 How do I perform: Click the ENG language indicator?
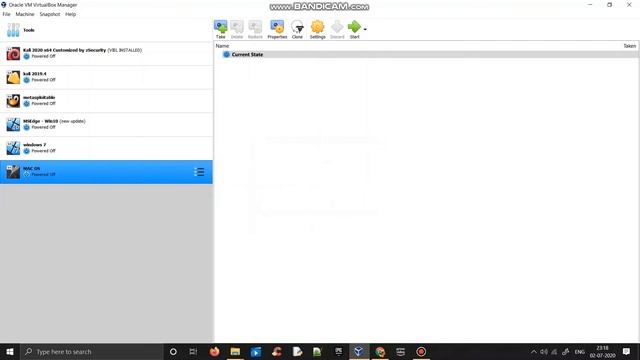click(x=580, y=351)
